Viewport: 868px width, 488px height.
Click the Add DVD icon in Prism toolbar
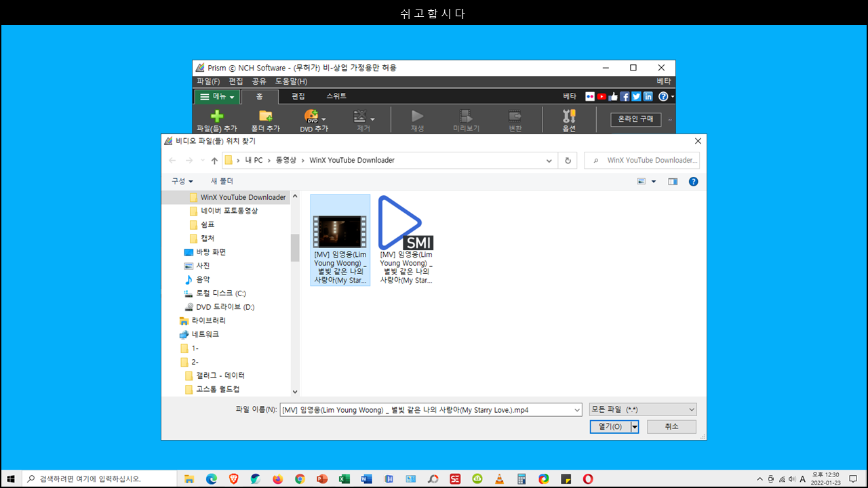coord(311,117)
